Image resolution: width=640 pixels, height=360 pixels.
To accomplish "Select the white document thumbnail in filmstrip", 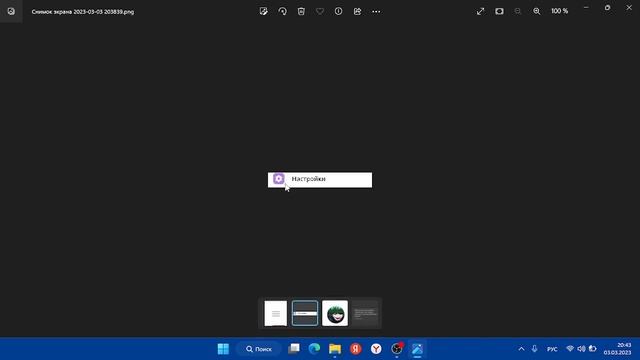I will pyautogui.click(x=276, y=313).
